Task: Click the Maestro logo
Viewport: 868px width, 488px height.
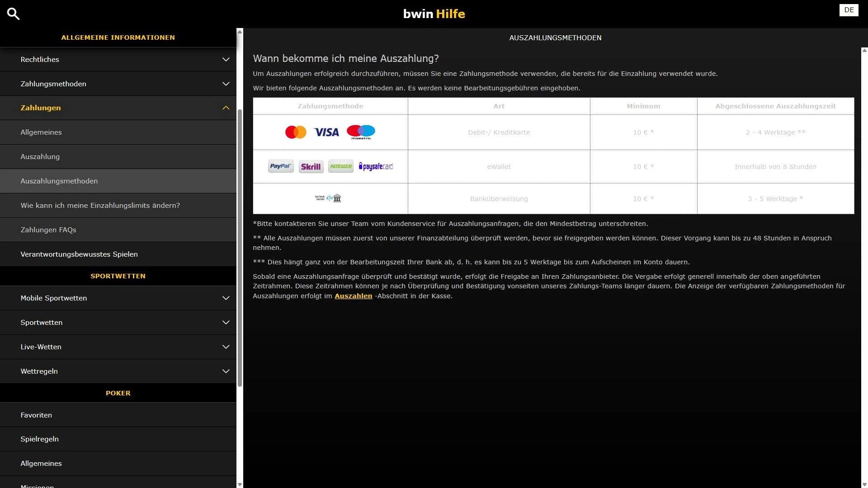Action: [361, 131]
